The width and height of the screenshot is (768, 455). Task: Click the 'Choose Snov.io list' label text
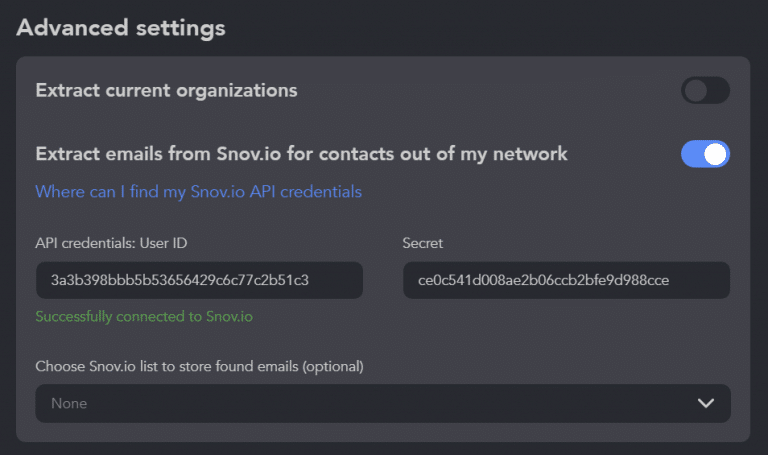199,366
